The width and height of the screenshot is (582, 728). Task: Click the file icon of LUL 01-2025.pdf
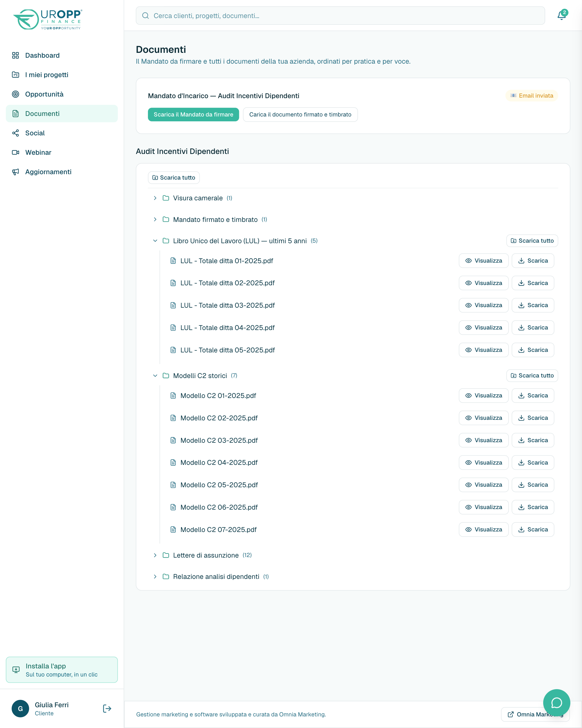click(x=173, y=261)
